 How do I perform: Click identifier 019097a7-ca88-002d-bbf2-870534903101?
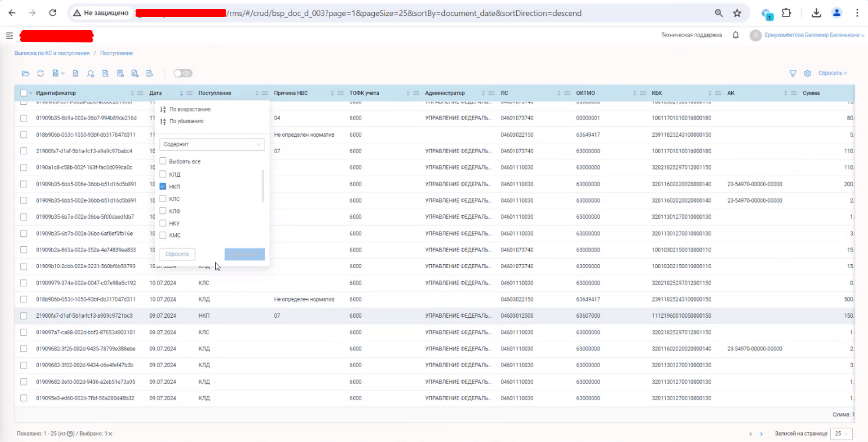[85, 332]
